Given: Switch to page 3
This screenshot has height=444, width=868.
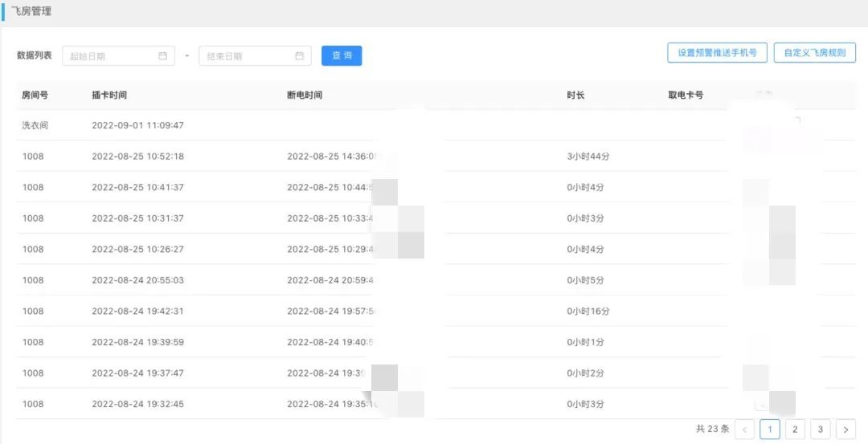Looking at the screenshot, I should pyautogui.click(x=821, y=430).
